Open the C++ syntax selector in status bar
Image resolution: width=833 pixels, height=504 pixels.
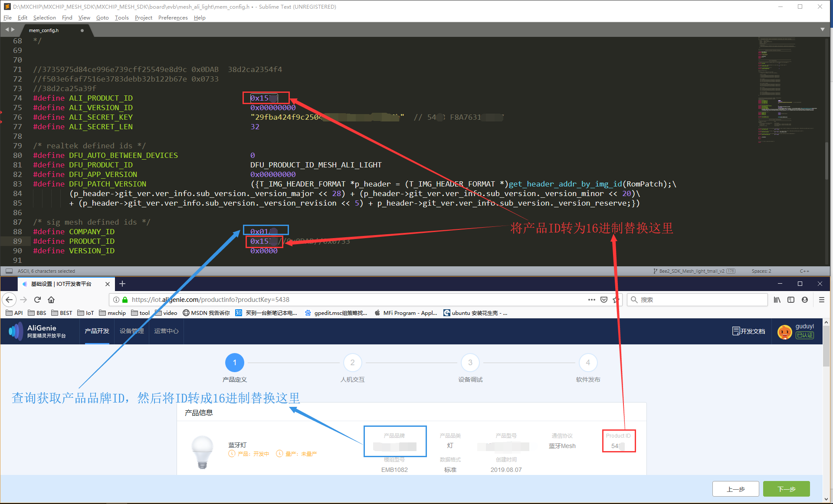tap(804, 271)
